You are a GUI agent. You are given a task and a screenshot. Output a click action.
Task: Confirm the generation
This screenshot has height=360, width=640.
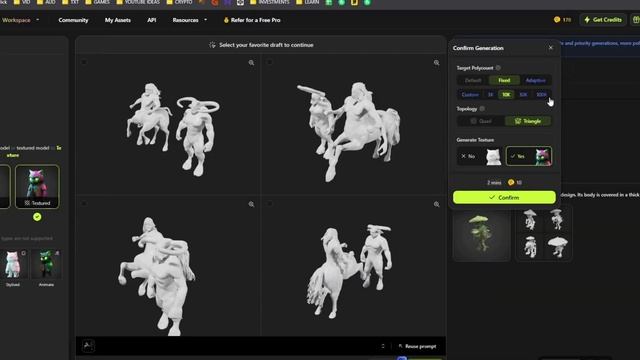504,198
